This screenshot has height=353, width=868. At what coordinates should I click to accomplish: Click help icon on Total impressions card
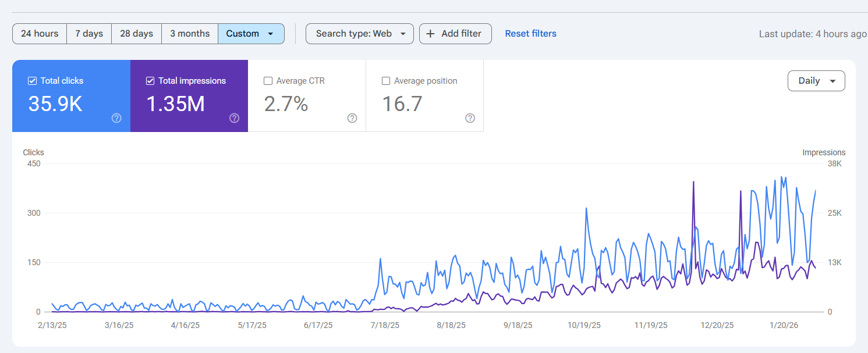click(234, 118)
